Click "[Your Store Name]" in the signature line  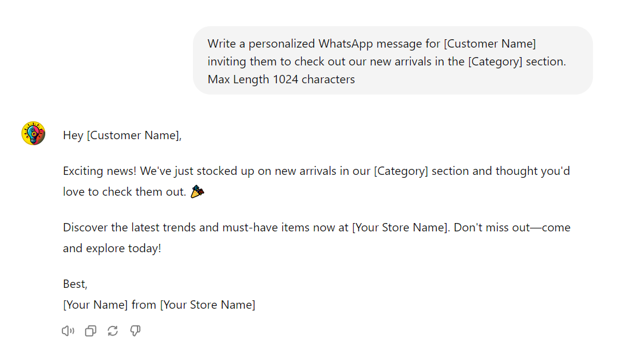coord(207,305)
